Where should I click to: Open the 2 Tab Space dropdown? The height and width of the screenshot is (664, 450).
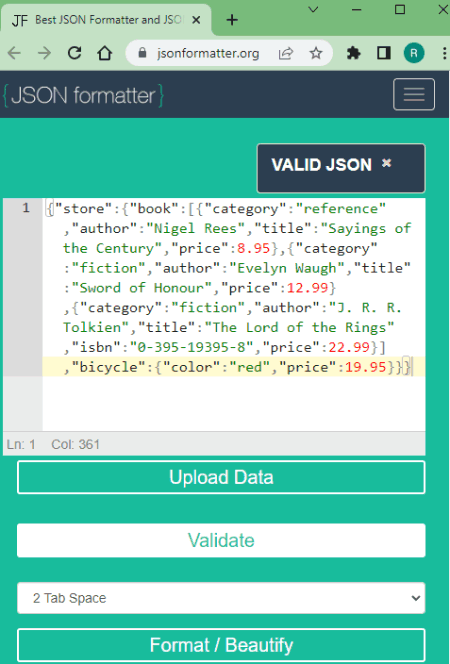coord(221,598)
